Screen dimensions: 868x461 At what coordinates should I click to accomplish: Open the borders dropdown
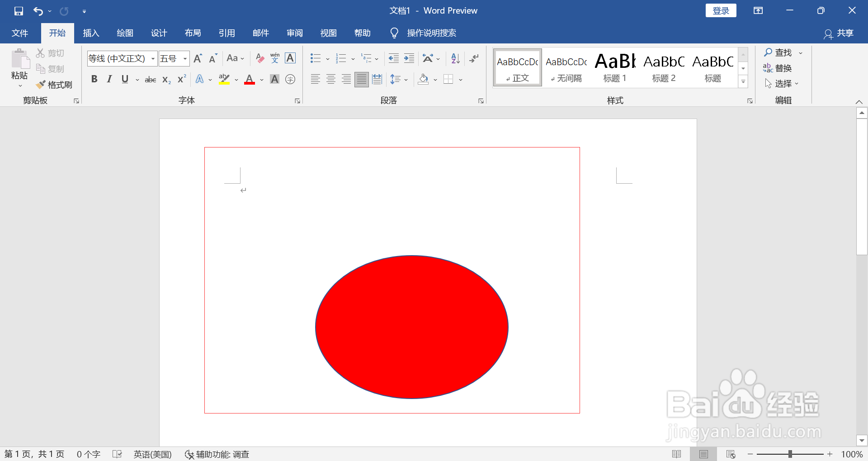tap(461, 80)
